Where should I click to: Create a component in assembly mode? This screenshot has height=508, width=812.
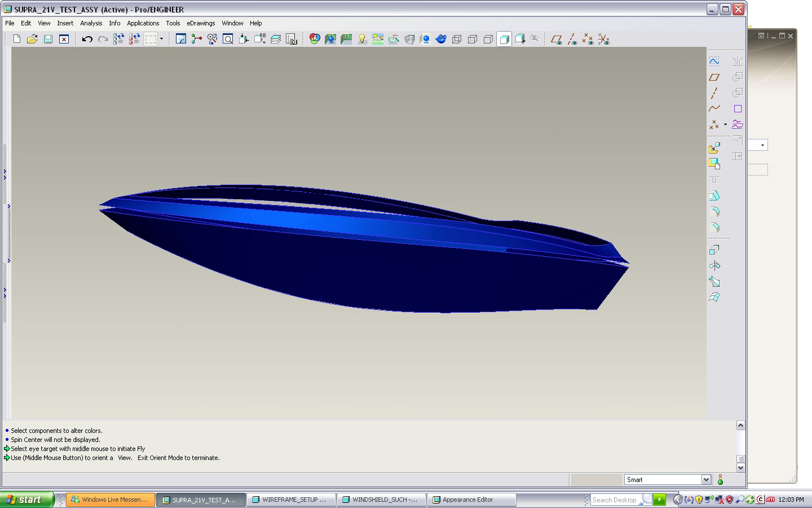(x=714, y=164)
